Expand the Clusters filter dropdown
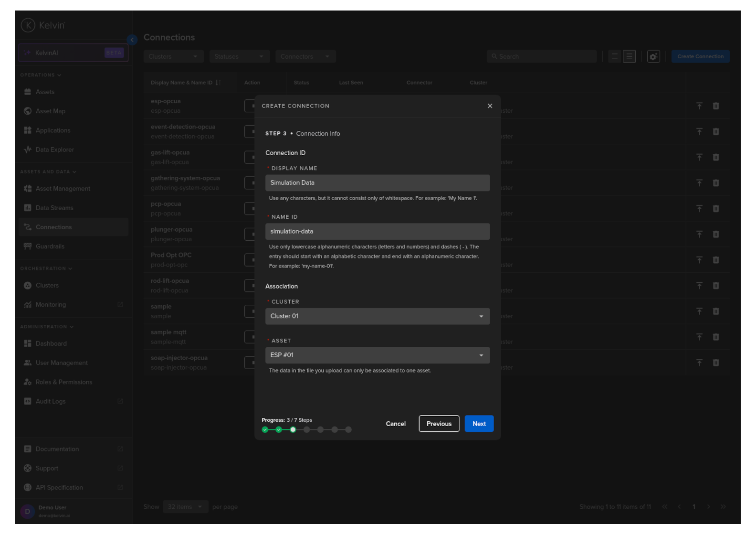756x535 pixels. 173,57
